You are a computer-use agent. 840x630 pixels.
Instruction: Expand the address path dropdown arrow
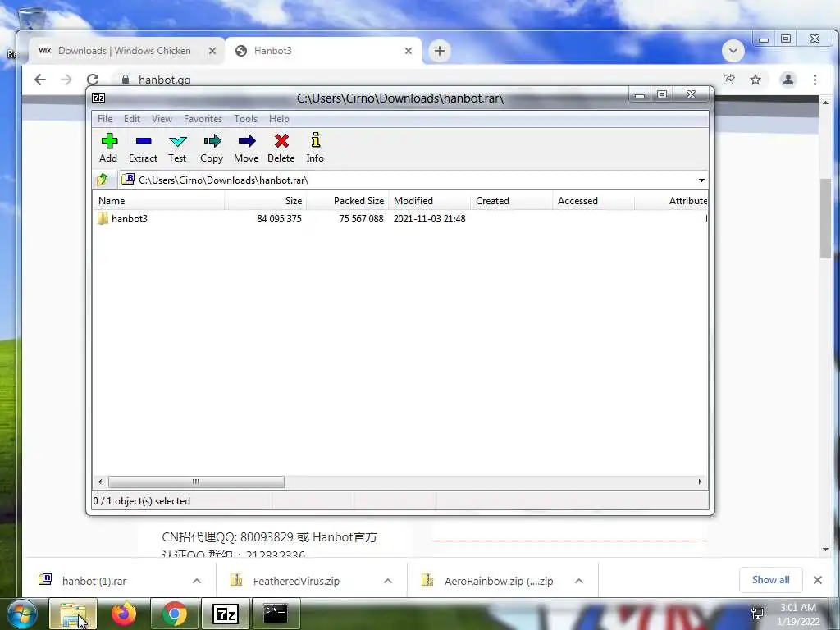click(x=701, y=180)
